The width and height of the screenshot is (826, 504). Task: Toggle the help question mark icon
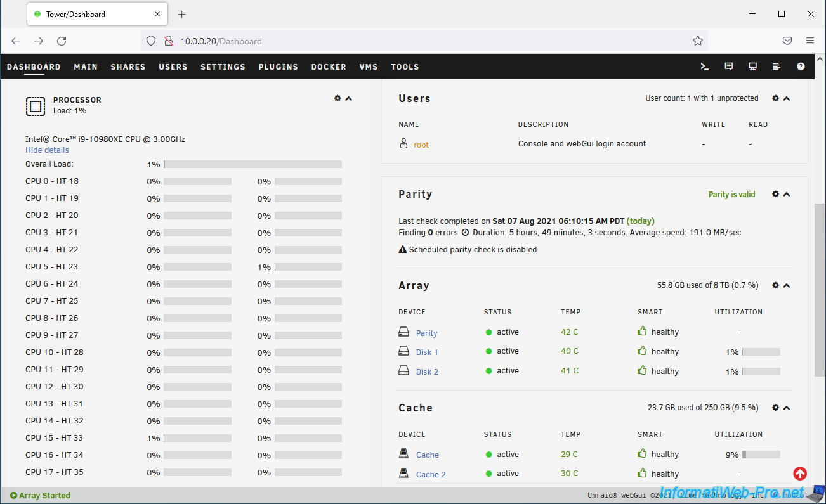point(801,67)
